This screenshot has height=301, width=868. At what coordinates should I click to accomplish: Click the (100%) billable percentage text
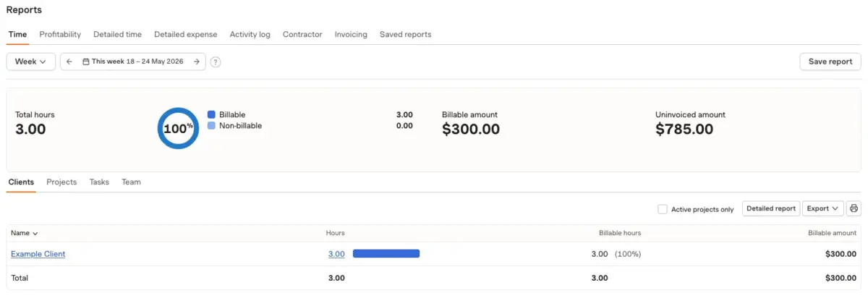coord(628,254)
